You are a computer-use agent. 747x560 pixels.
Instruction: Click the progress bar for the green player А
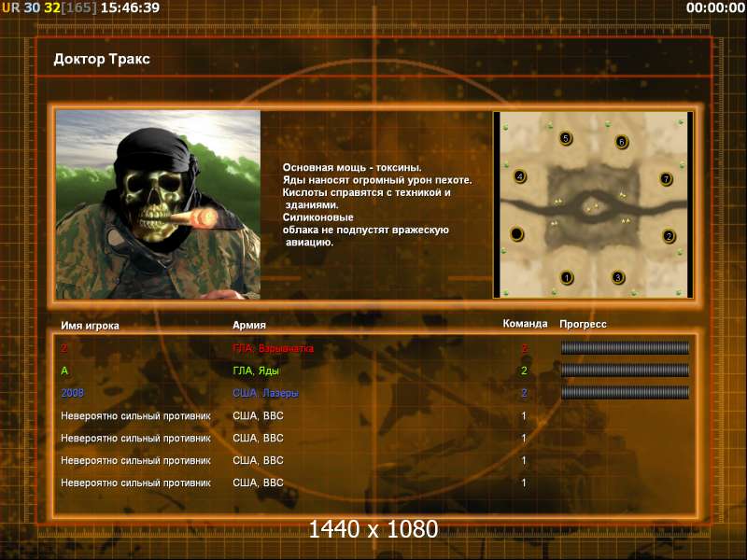point(625,370)
